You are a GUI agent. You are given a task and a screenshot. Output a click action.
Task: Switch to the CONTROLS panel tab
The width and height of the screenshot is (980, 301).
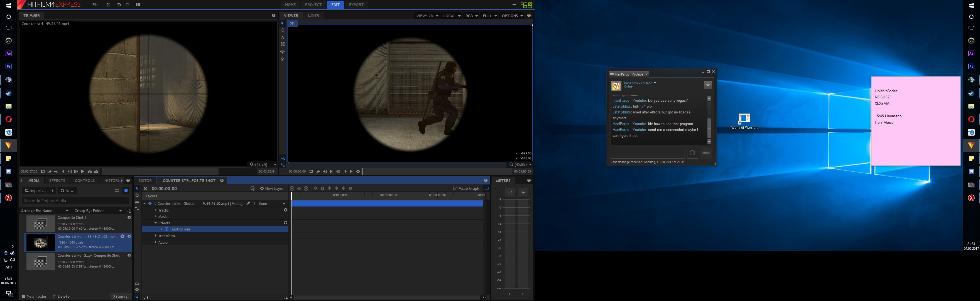[x=84, y=181]
